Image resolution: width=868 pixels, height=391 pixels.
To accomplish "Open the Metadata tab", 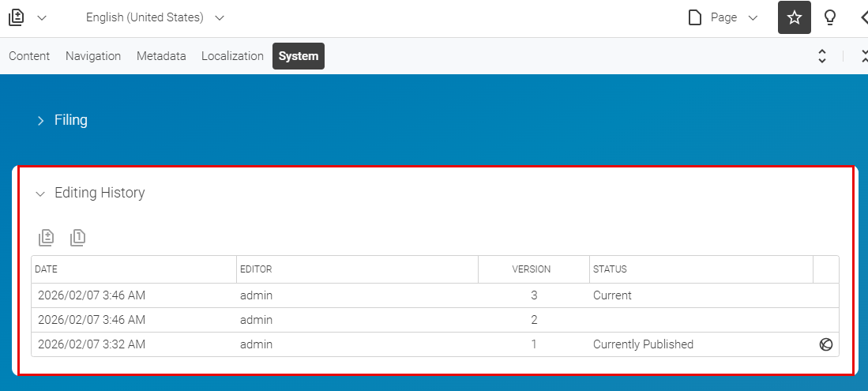I will (x=161, y=56).
